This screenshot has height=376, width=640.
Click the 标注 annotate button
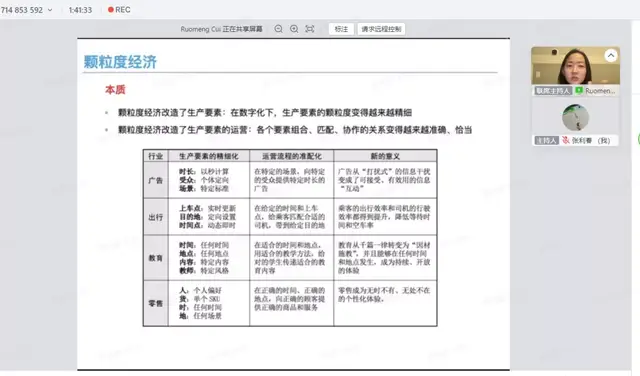tap(341, 29)
